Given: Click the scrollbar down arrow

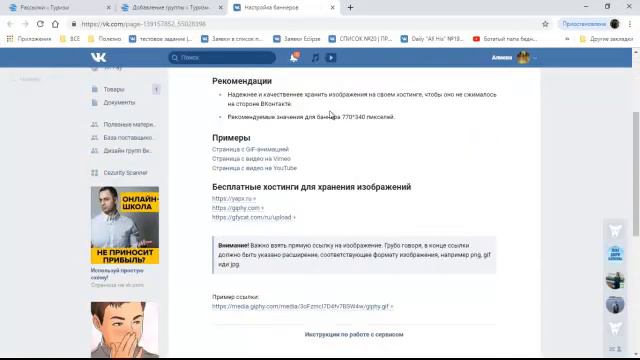Looking at the screenshot, I should tap(636, 354).
